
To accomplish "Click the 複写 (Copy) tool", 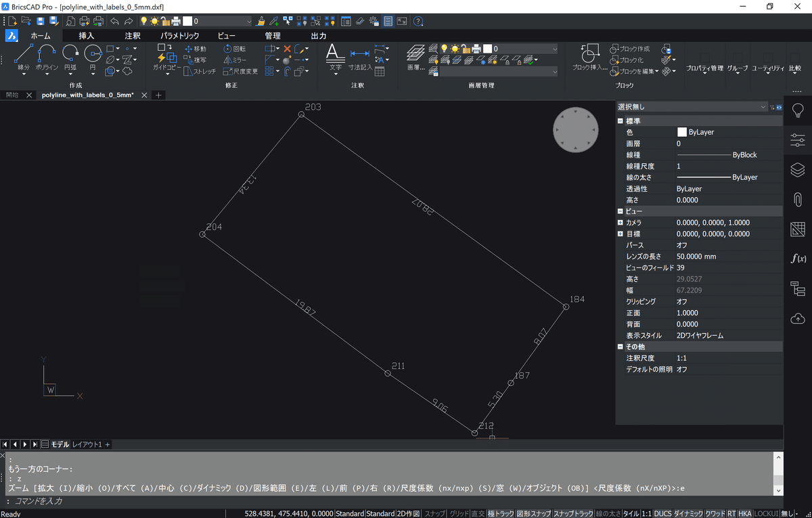I will pyautogui.click(x=195, y=60).
